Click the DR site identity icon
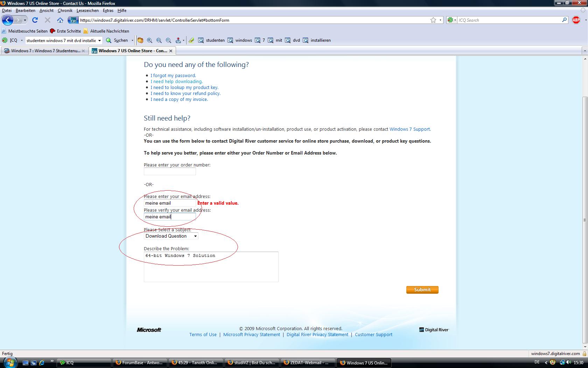This screenshot has width=588, height=368. click(73, 20)
